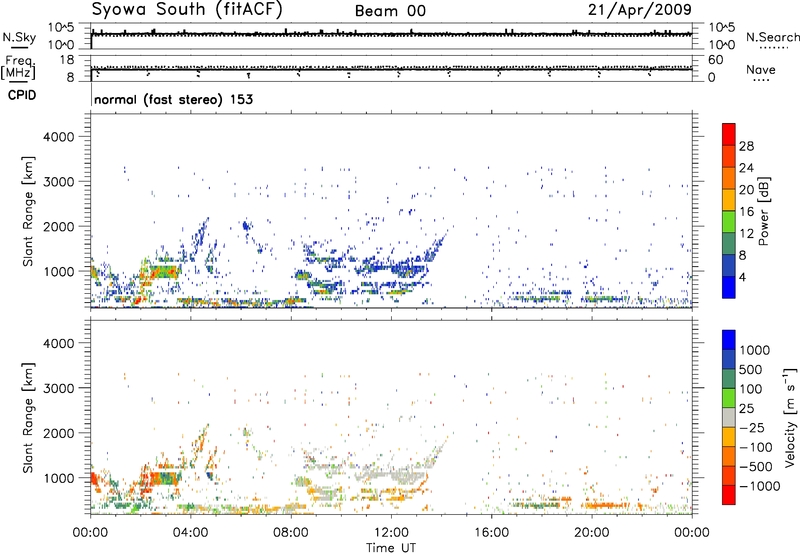Click the 'Freq. [MHz]' axis label
This screenshot has height=554, width=800.
tap(19, 68)
